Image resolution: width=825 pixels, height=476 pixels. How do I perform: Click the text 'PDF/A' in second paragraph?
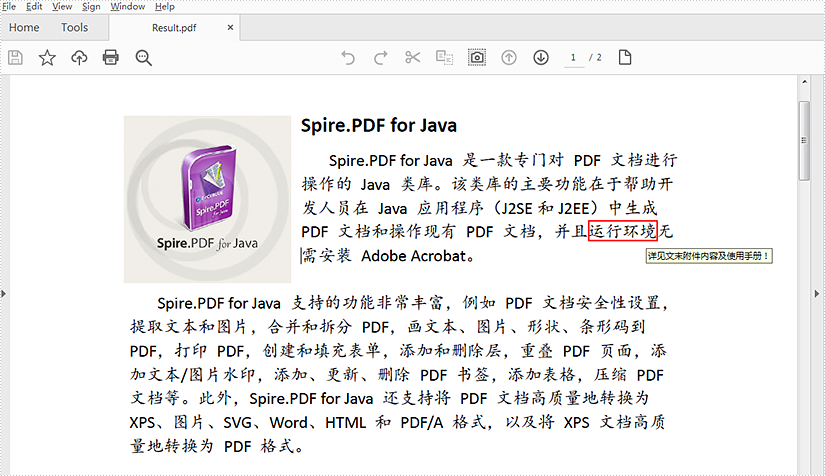coord(422,423)
